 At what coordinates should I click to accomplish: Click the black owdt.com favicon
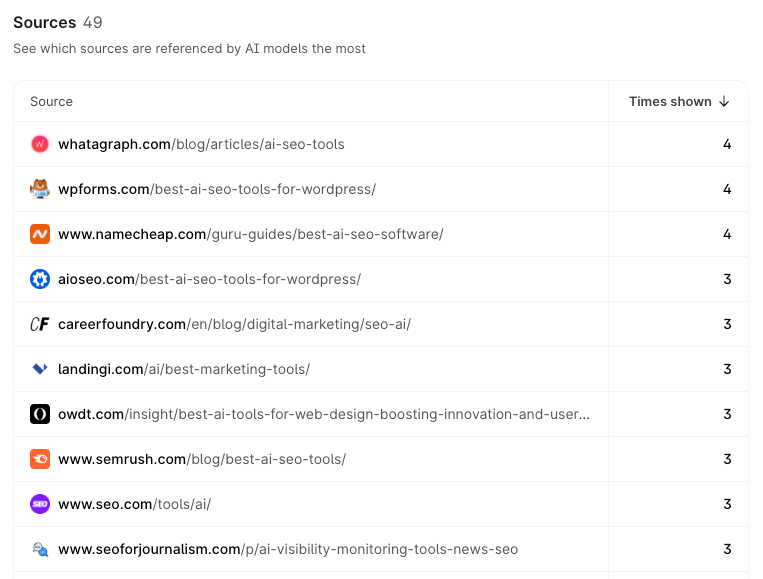pyautogui.click(x=40, y=414)
